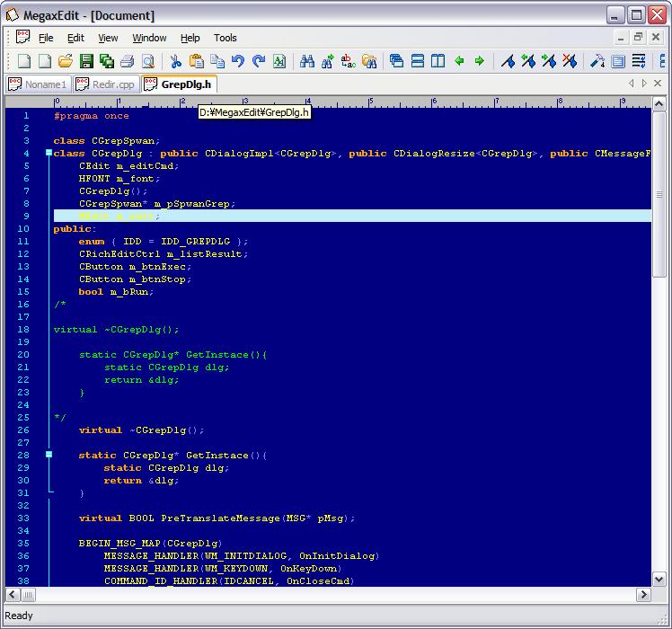Click on '#pragma once' text

(92, 116)
